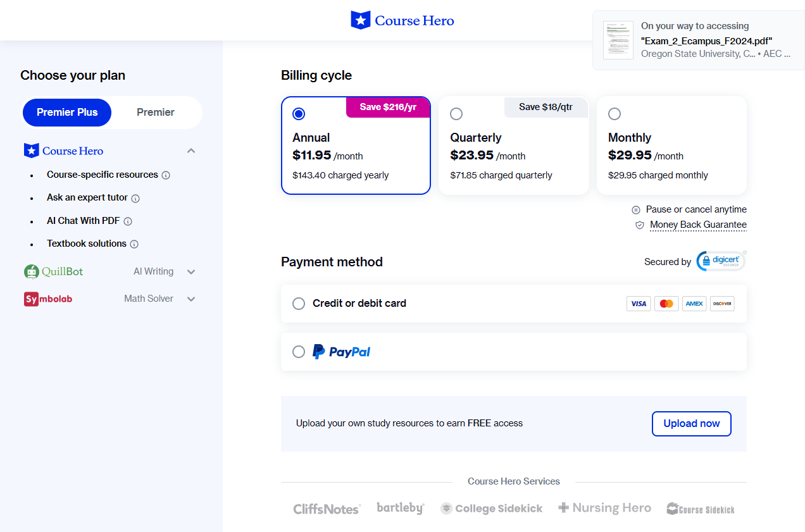Click the info icon beside Ask an expert tutor
The width and height of the screenshot is (805, 532).
click(135, 198)
